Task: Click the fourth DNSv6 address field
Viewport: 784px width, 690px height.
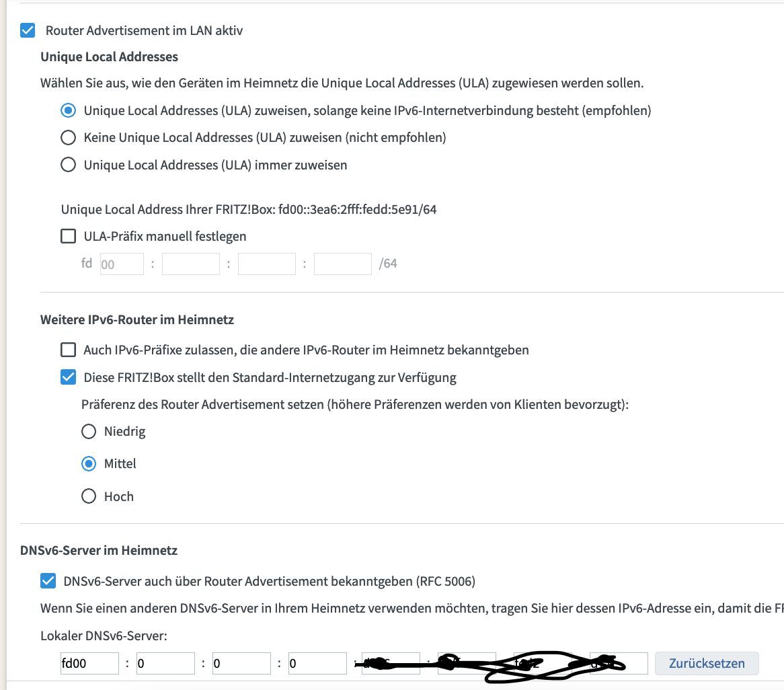Action: click(x=317, y=664)
